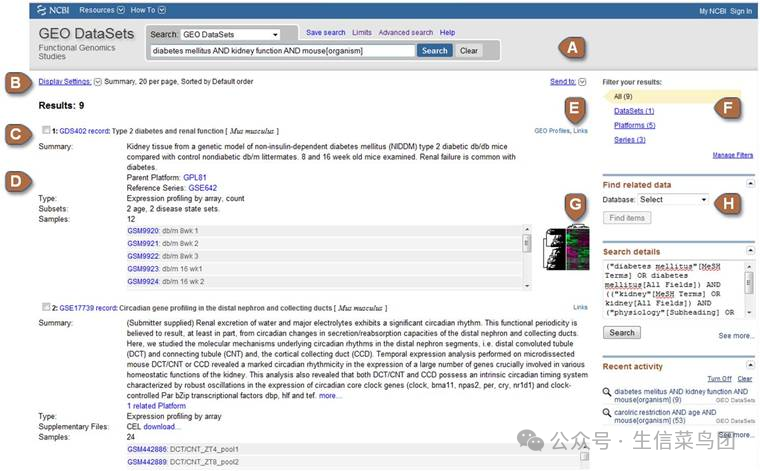Select the All (9) filter
760x471 pixels.
tap(623, 96)
